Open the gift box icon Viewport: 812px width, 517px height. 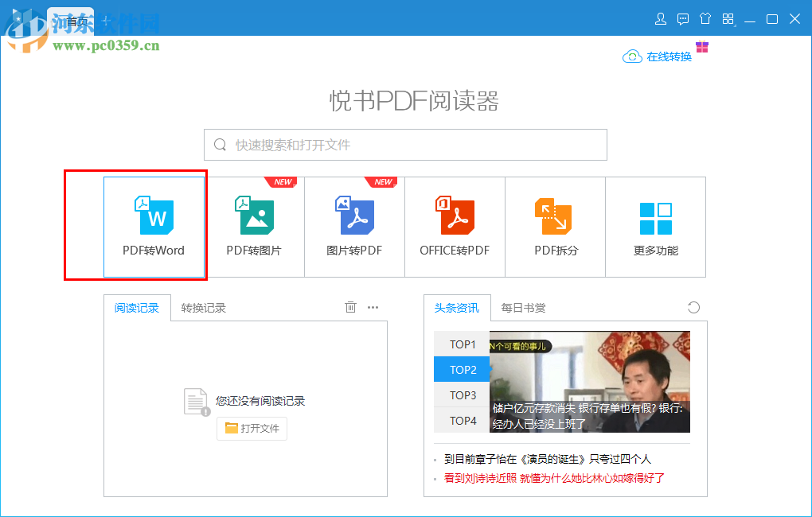pos(702,47)
